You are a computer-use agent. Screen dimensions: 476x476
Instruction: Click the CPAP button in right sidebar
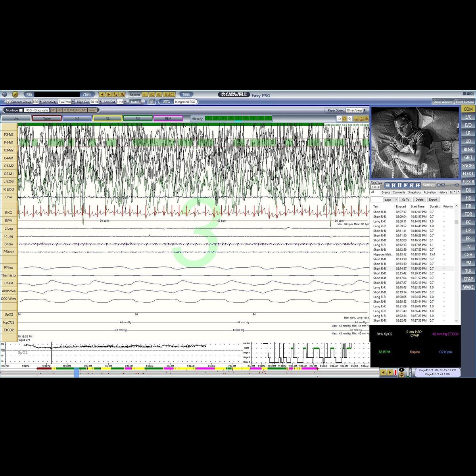coord(468,279)
